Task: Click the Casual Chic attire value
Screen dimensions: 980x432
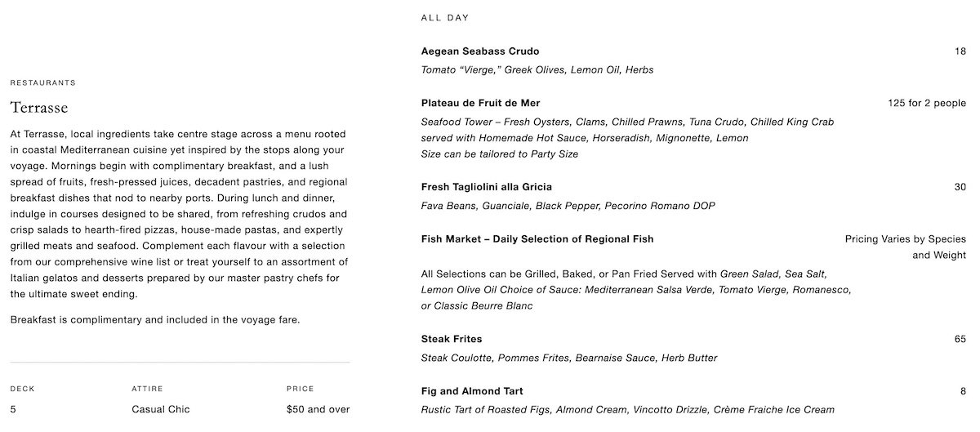Action: tap(160, 409)
